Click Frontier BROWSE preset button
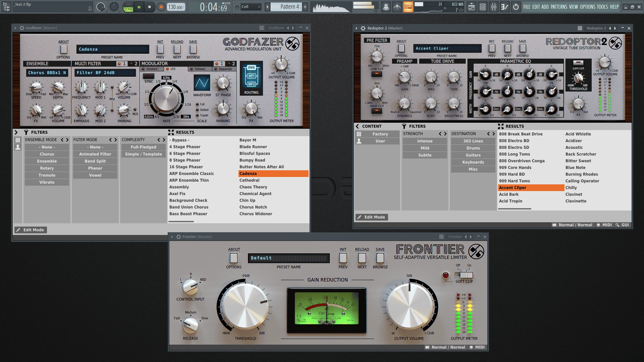Viewport: 644px width, 362px height. click(x=380, y=258)
